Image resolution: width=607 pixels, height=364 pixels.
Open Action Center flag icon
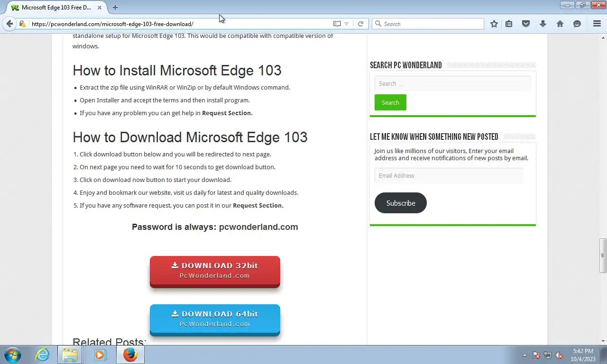click(x=536, y=355)
